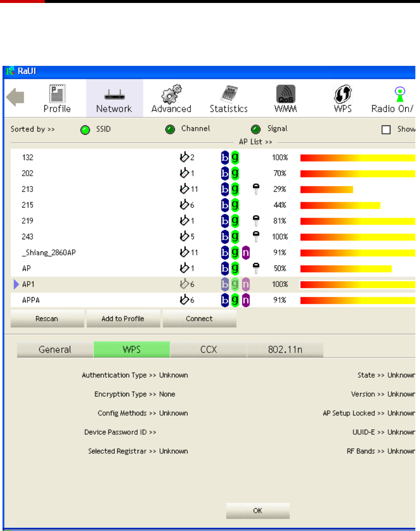Click the back arrow icon
The width and height of the screenshot is (420, 531).
15,97
